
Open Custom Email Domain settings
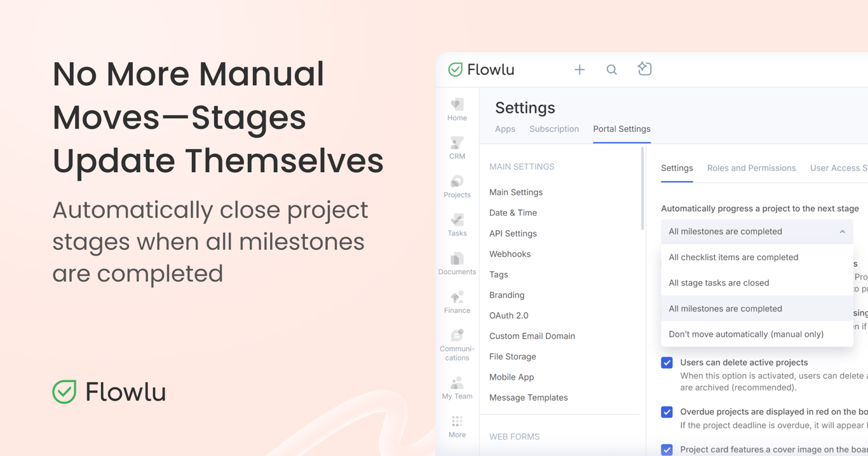click(532, 336)
